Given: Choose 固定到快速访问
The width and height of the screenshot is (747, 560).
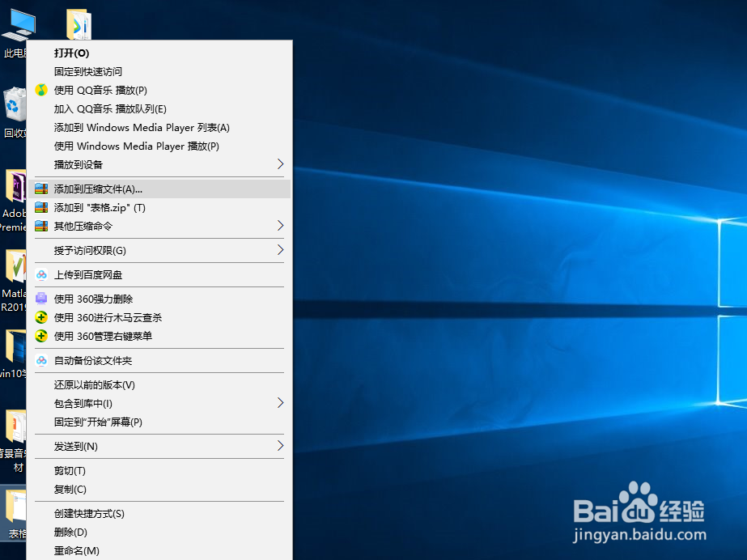Looking at the screenshot, I should point(159,71).
